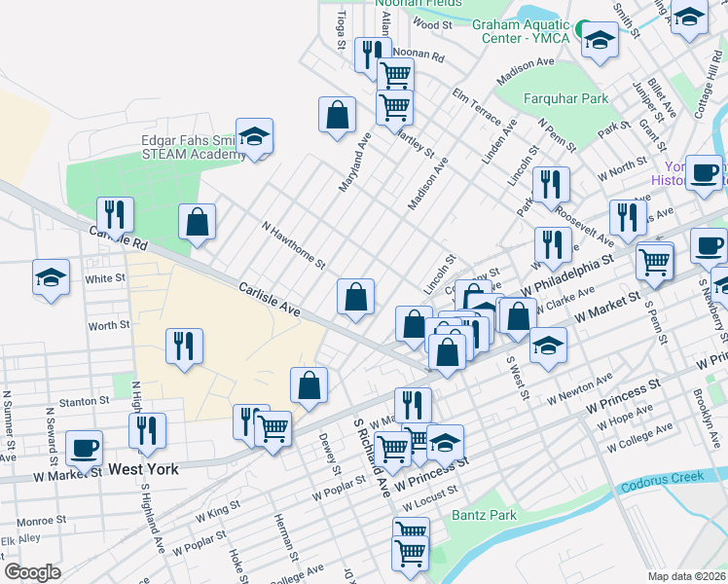Viewport: 728px width, 584px height.
Task: Select the restaurant marker right of Worth St
Action: pos(184,347)
